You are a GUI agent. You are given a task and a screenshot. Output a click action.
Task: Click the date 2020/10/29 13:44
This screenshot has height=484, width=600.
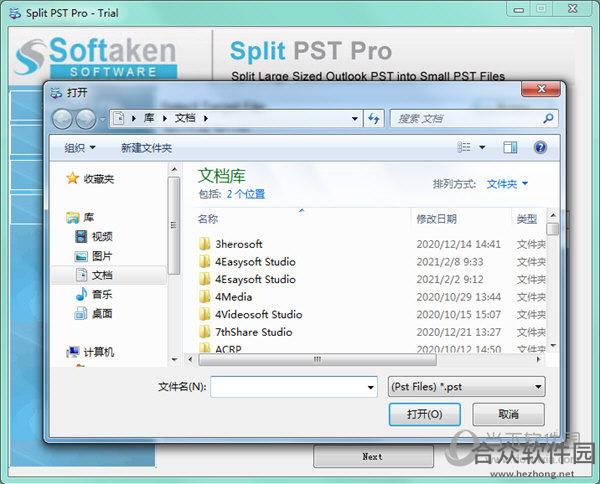pos(458,297)
